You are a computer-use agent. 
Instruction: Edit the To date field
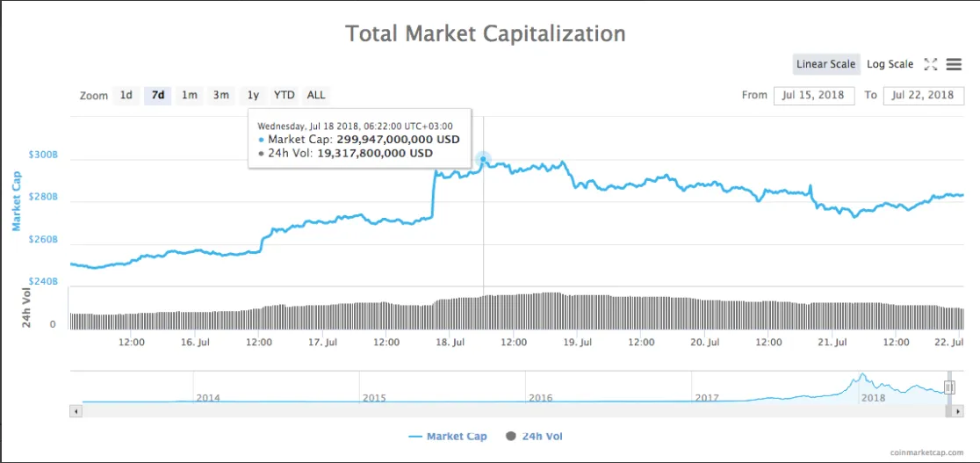coord(924,96)
